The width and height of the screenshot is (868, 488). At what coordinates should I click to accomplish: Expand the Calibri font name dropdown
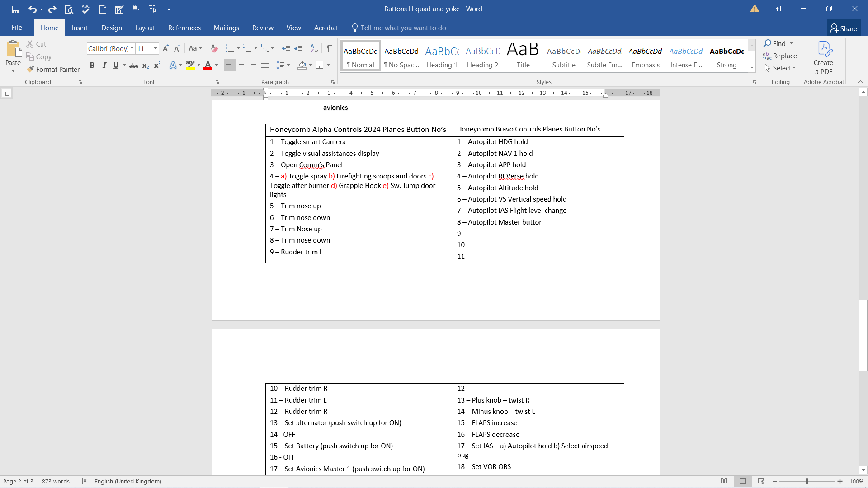132,48
